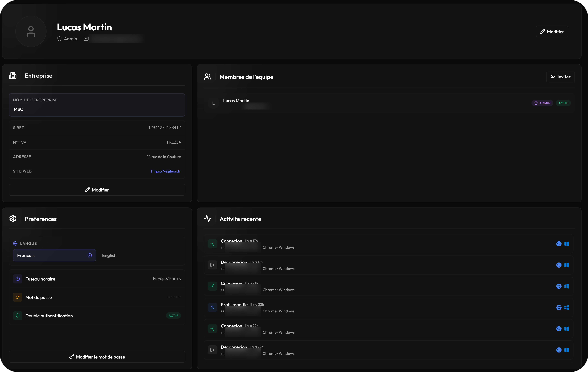This screenshot has width=588, height=372.
Task: Click the Admin shield icon under the name
Action: 59,39
